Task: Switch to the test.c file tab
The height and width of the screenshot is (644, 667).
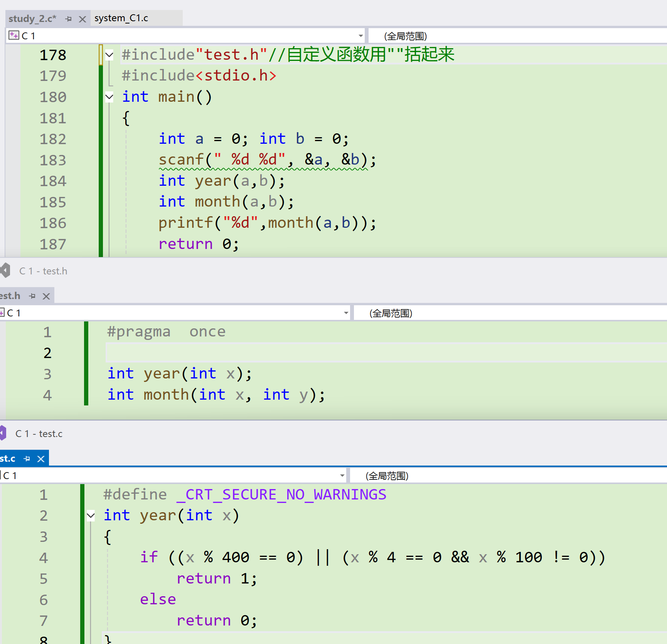Action: (8, 458)
